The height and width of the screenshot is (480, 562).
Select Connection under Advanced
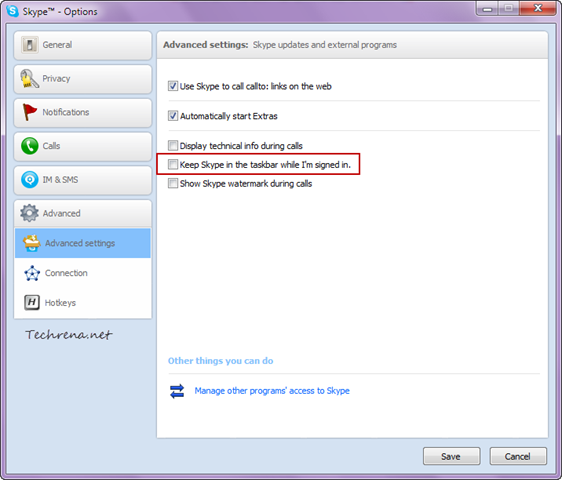[x=82, y=273]
